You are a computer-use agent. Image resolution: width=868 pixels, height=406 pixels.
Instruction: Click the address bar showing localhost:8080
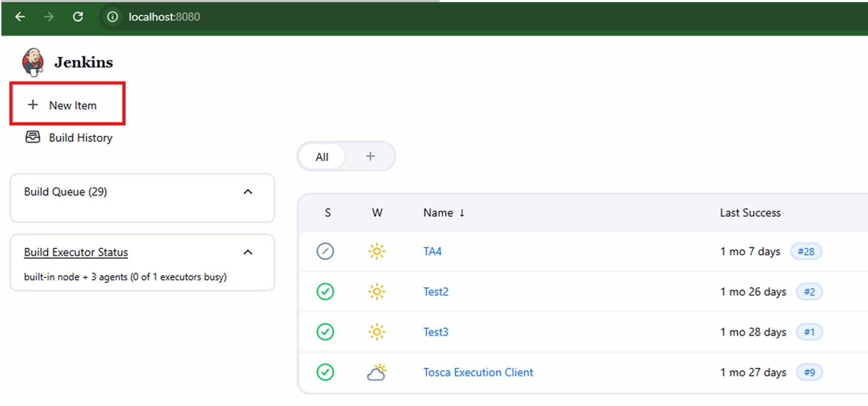pyautogui.click(x=164, y=17)
